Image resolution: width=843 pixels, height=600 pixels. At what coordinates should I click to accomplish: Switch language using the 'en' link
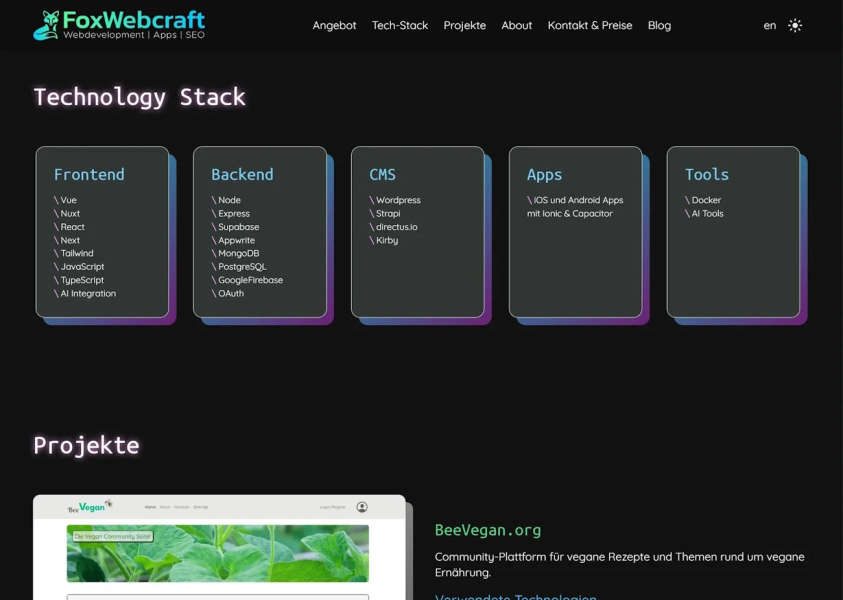tap(769, 26)
